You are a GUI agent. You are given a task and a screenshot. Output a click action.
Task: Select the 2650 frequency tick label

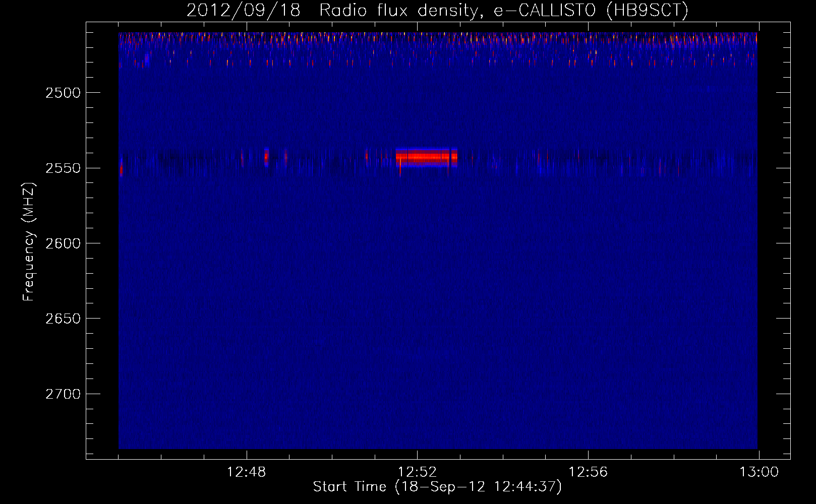(63, 319)
